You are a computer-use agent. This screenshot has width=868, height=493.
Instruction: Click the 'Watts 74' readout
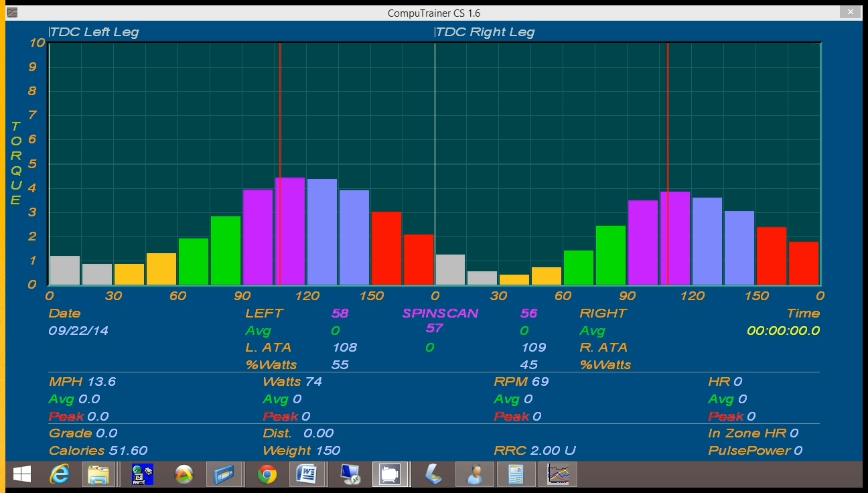tap(293, 382)
